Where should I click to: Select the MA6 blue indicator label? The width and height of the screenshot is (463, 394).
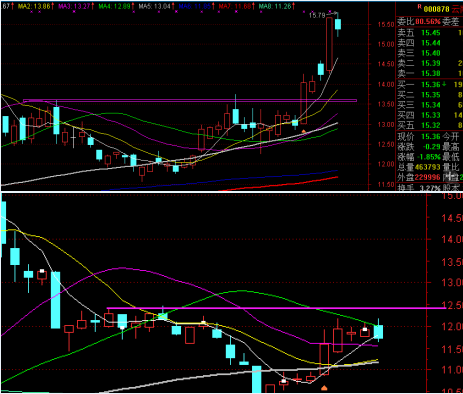point(195,6)
